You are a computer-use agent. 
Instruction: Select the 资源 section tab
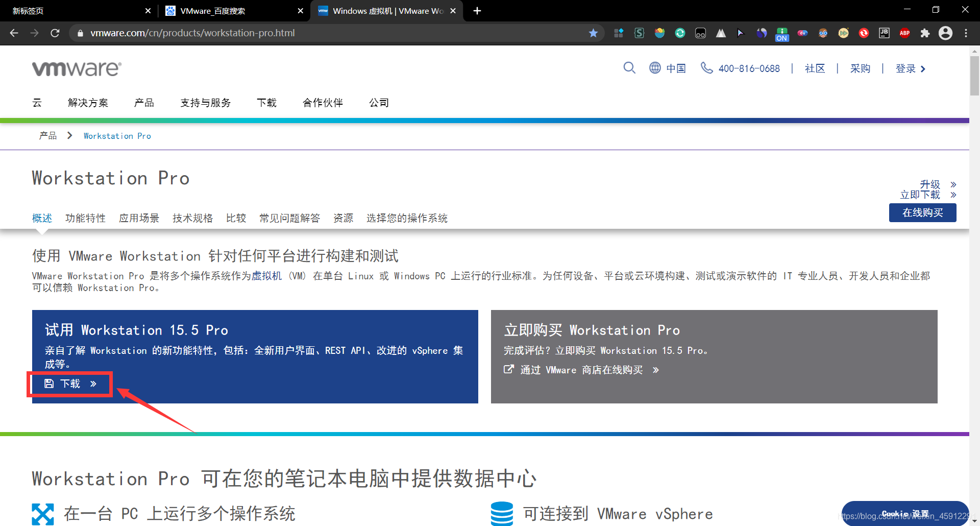click(343, 218)
